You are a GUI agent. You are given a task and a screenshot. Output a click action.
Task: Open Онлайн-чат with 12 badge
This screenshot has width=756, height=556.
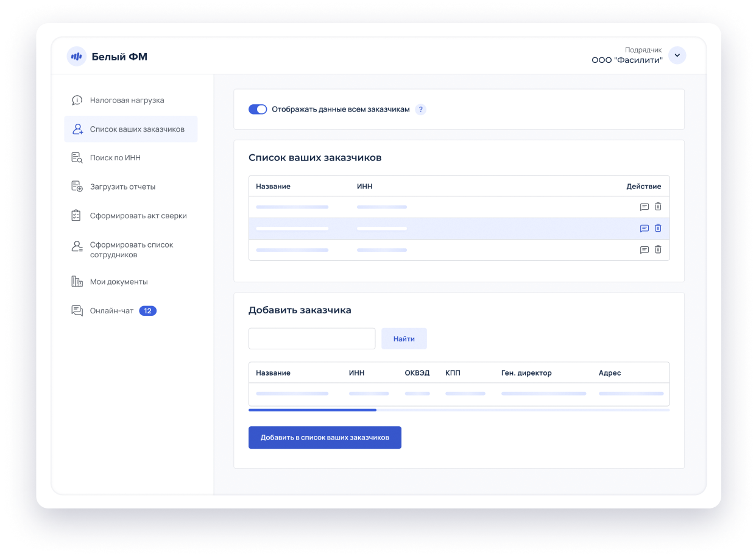113,311
